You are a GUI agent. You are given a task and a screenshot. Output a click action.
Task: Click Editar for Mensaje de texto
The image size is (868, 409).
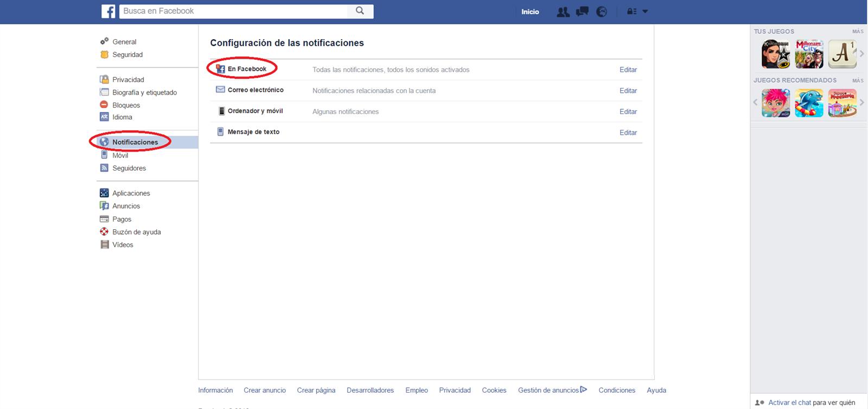click(x=628, y=133)
